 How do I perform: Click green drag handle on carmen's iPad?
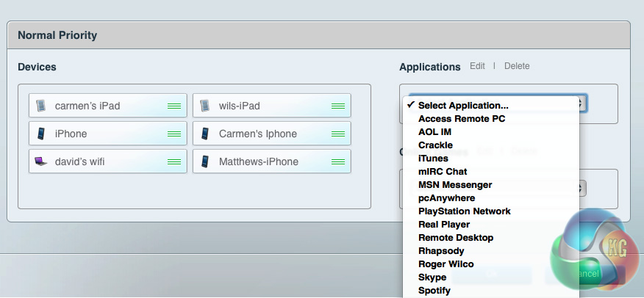coord(174,106)
